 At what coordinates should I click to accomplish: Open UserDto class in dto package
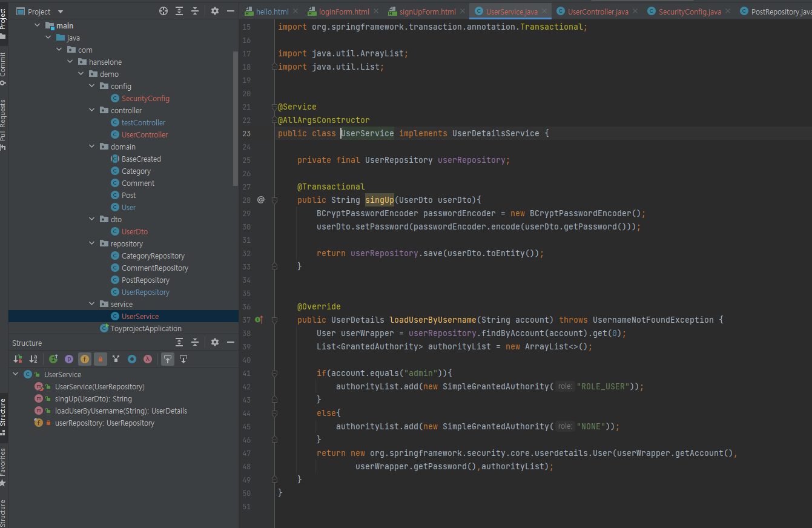(x=134, y=231)
